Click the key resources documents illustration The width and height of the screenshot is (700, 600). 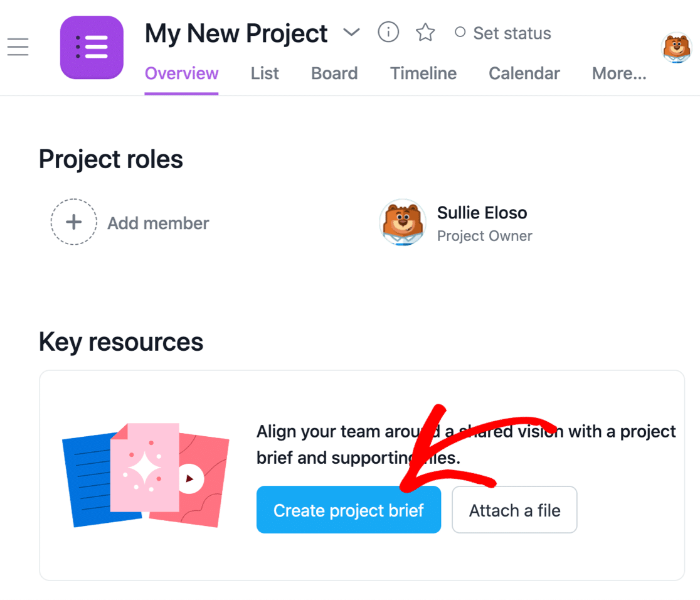[x=146, y=475]
